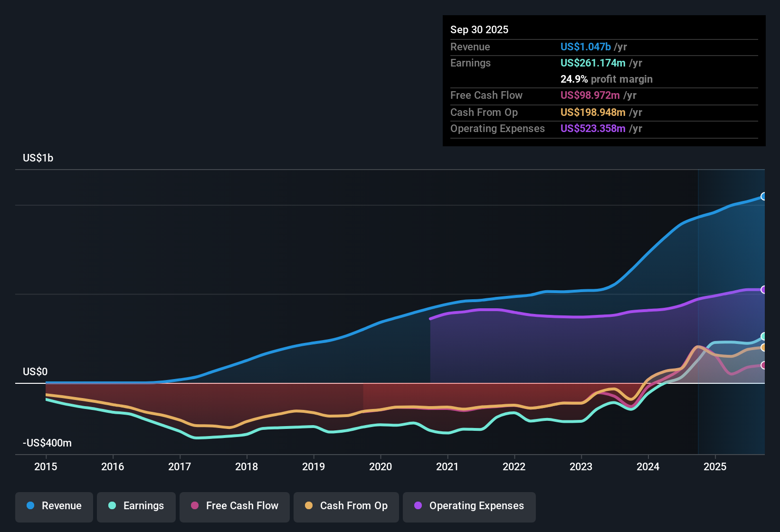Click the teal Earnings dot icon
Image resolution: width=780 pixels, height=532 pixels.
(x=112, y=506)
